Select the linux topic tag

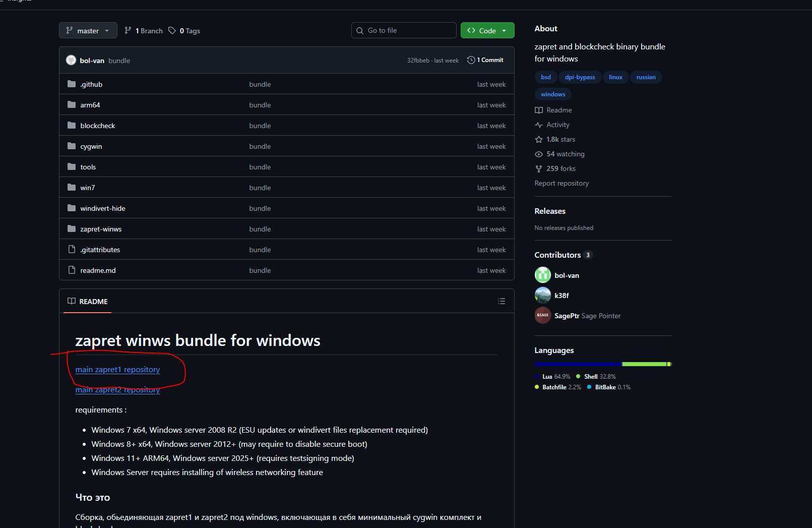pyautogui.click(x=615, y=77)
